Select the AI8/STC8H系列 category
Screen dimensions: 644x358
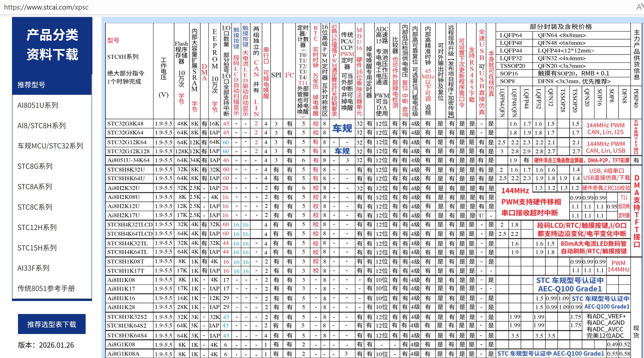tap(42, 126)
